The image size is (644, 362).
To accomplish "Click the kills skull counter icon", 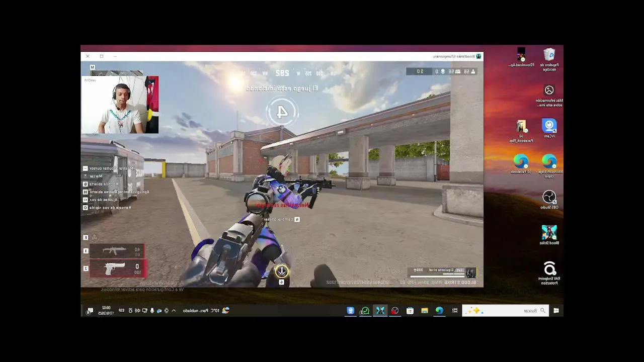I will [x=443, y=72].
